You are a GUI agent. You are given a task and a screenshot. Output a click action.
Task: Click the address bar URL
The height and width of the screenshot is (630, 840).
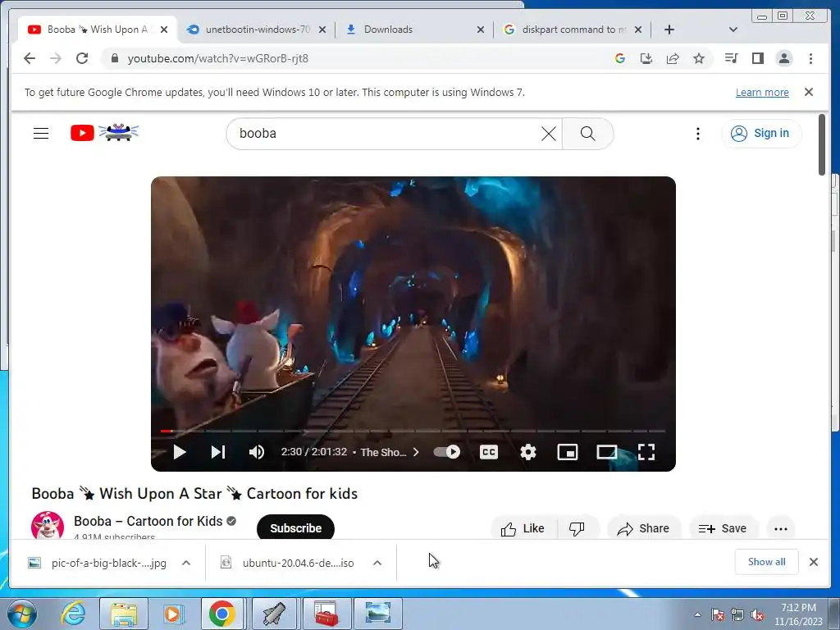(x=218, y=58)
